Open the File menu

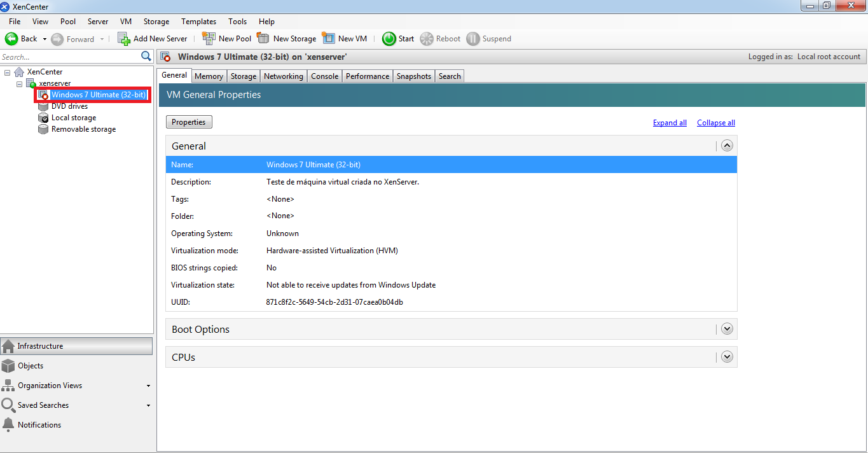click(15, 22)
